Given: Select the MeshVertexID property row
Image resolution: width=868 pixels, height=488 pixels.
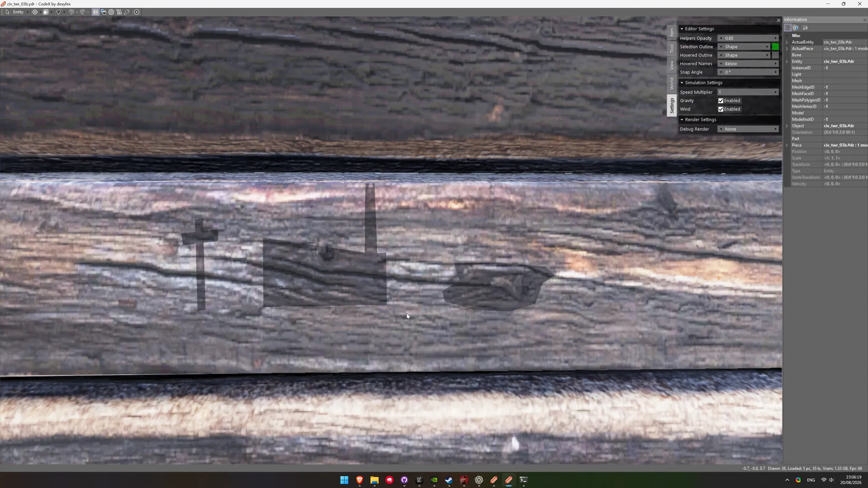Looking at the screenshot, I should [x=829, y=107].
